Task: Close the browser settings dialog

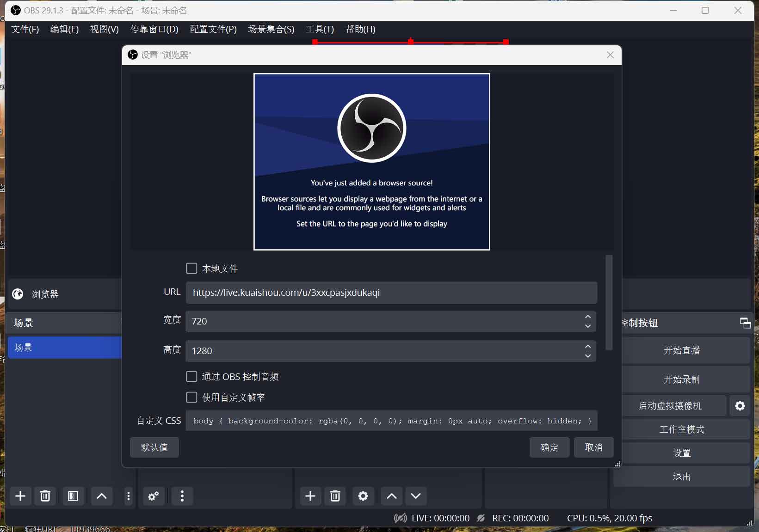Action: [610, 55]
